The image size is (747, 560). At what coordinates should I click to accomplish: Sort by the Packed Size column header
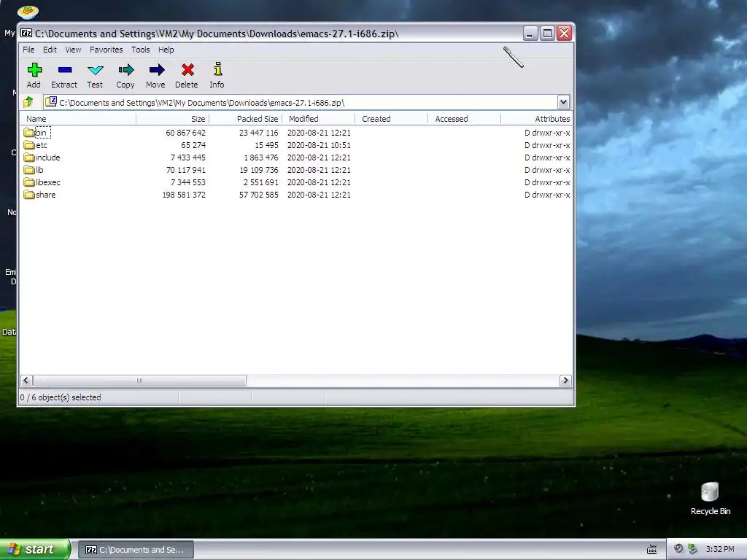pyautogui.click(x=245, y=119)
